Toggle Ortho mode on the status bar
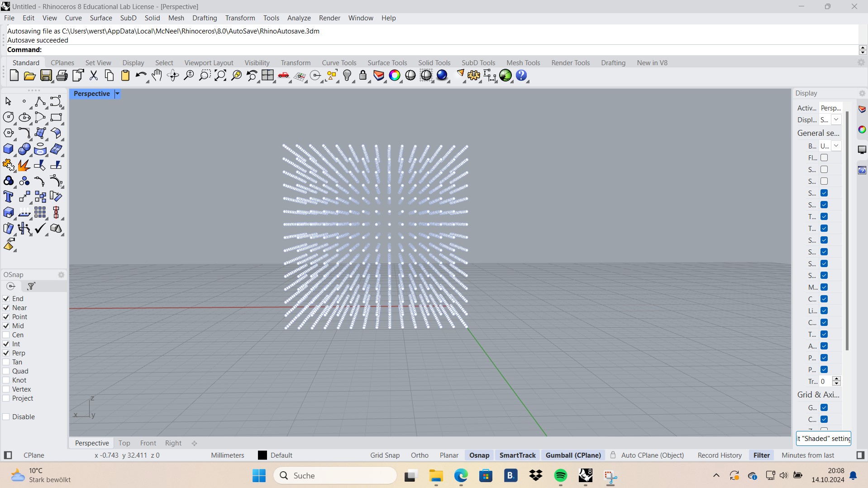 point(419,455)
